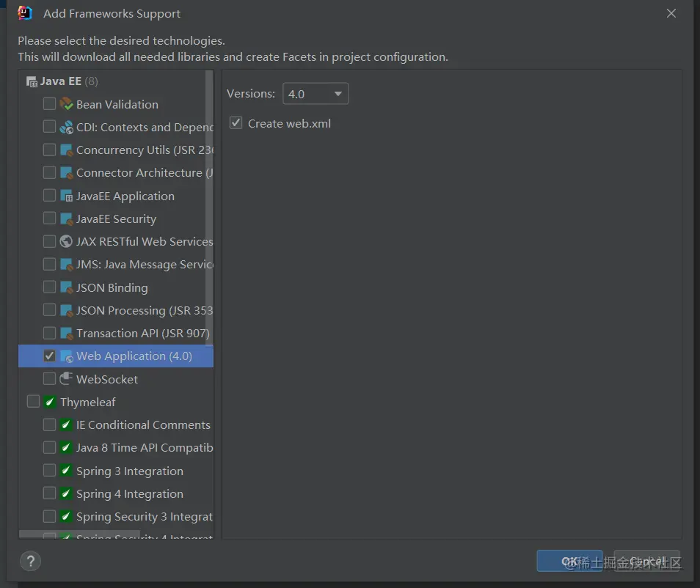Enable the Bean Validation checkbox
Viewport: 700px width, 588px height.
coord(49,104)
